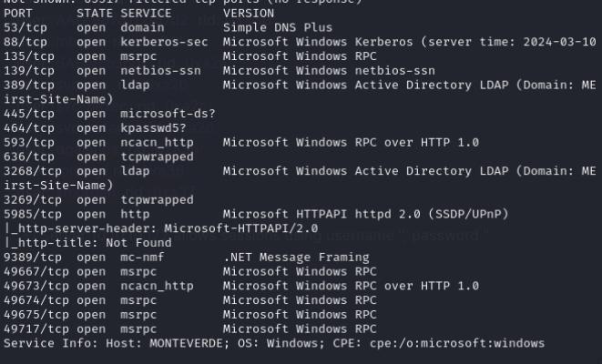Click the cpe:/o:microsoft:windows string
This screenshot has height=364, width=602.
457,343
